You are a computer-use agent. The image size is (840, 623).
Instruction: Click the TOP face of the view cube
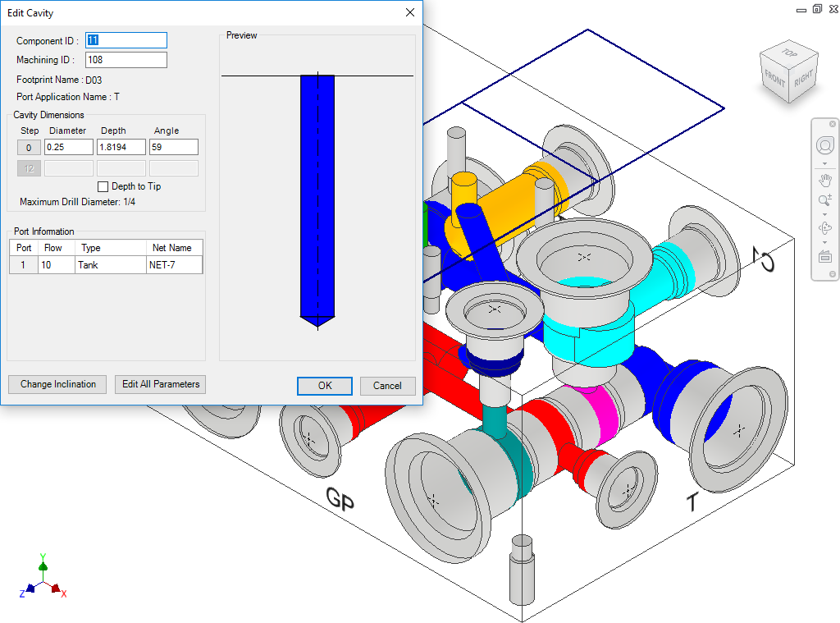(790, 53)
